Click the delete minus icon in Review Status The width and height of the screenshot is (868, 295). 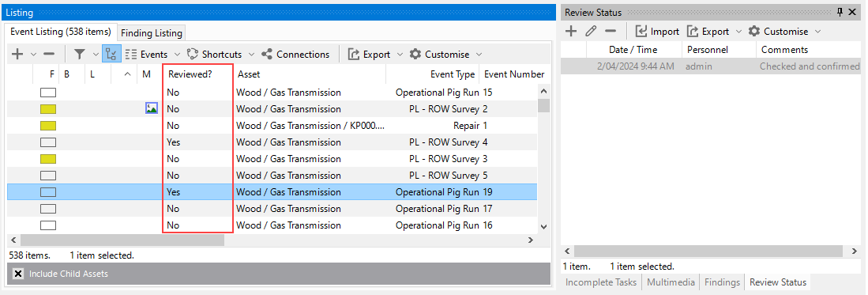[610, 32]
